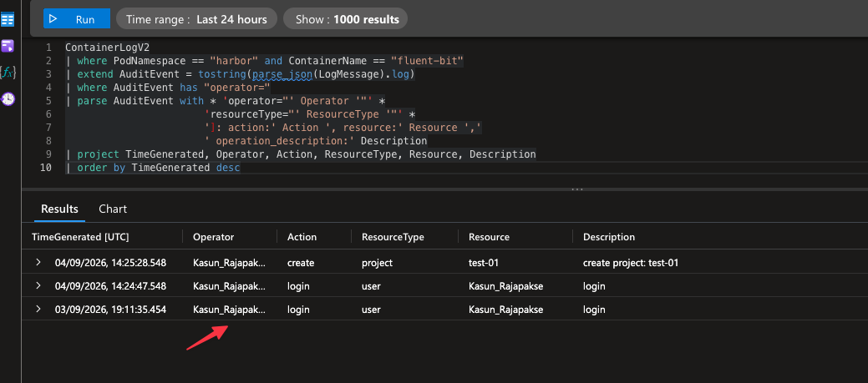Select timestamp 04/09/2026, 14:24:47.548
Image resolution: width=868 pixels, height=383 pixels.
(x=111, y=286)
